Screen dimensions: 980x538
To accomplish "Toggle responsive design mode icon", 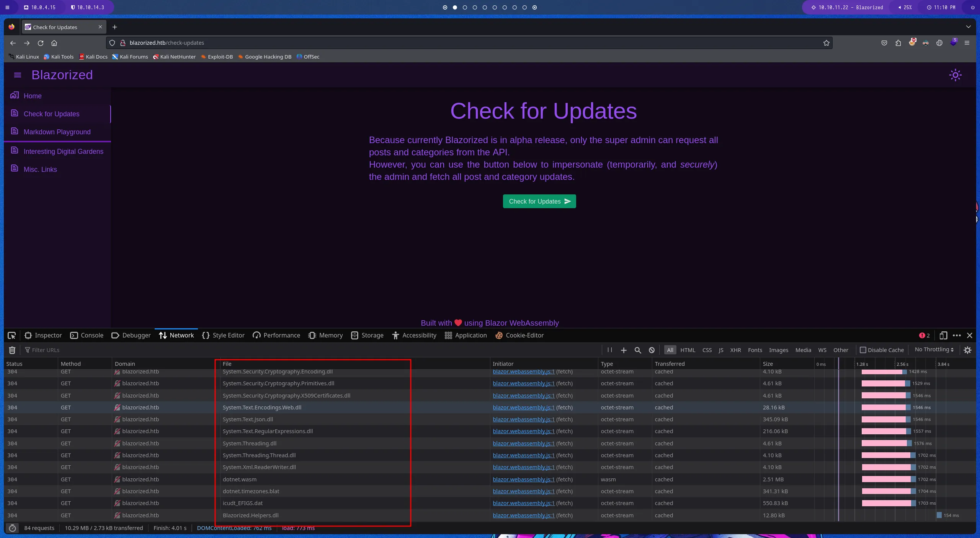I will [x=943, y=335].
